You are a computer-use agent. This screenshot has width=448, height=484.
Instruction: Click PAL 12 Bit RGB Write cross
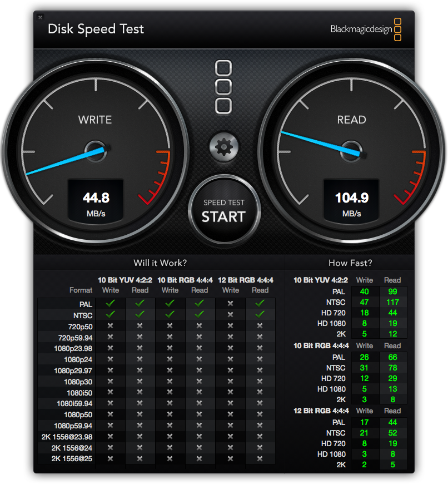[230, 304]
